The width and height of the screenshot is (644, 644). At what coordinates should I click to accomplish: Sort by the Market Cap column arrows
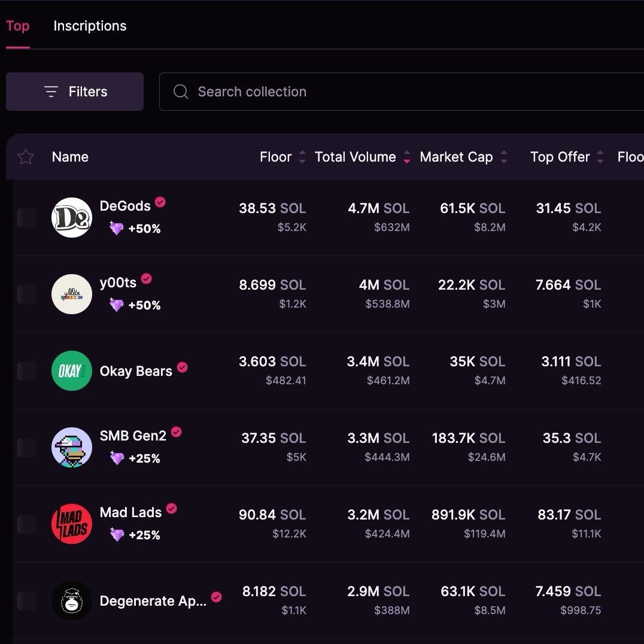tap(504, 157)
